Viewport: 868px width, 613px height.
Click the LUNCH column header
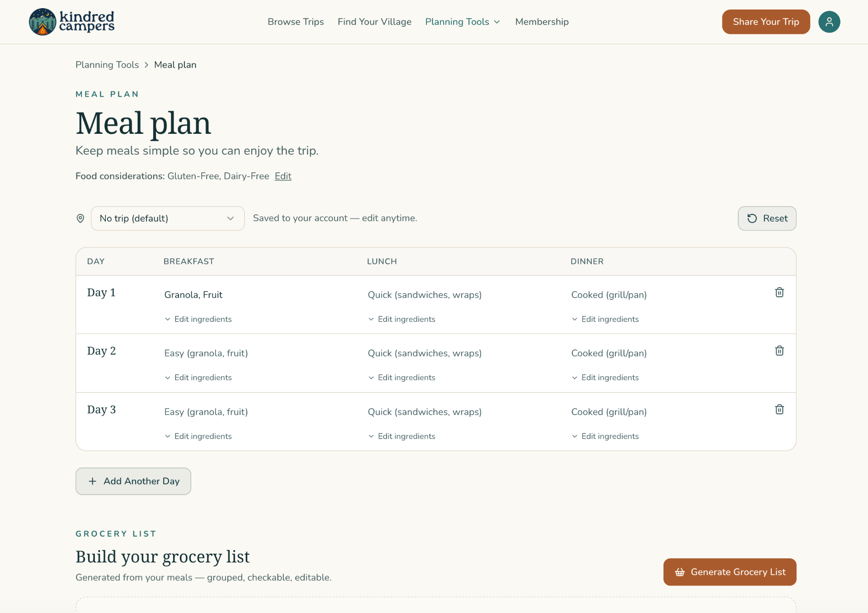[382, 261]
